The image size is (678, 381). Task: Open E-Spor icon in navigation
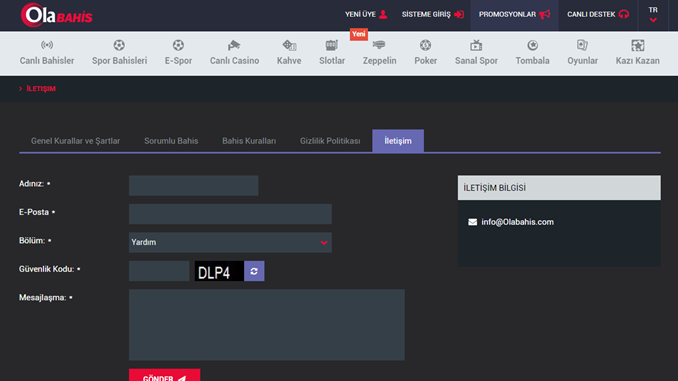tap(178, 45)
